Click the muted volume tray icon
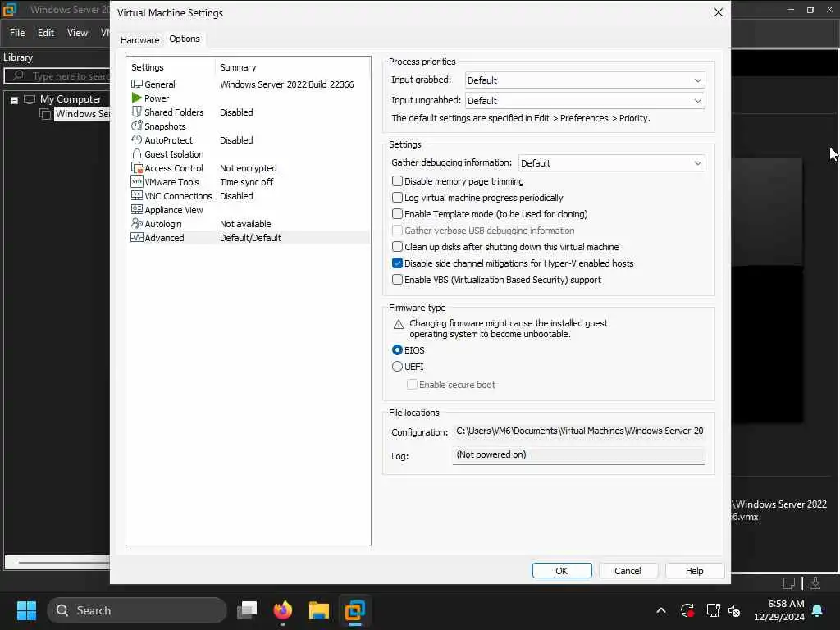This screenshot has height=630, width=840. pos(734,610)
